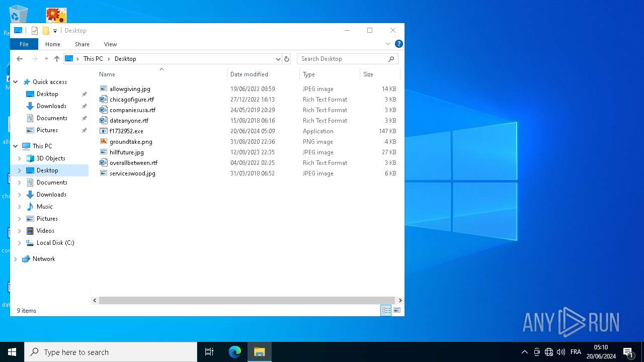Select Documents under Quick access
644x362 pixels.
tap(52, 118)
